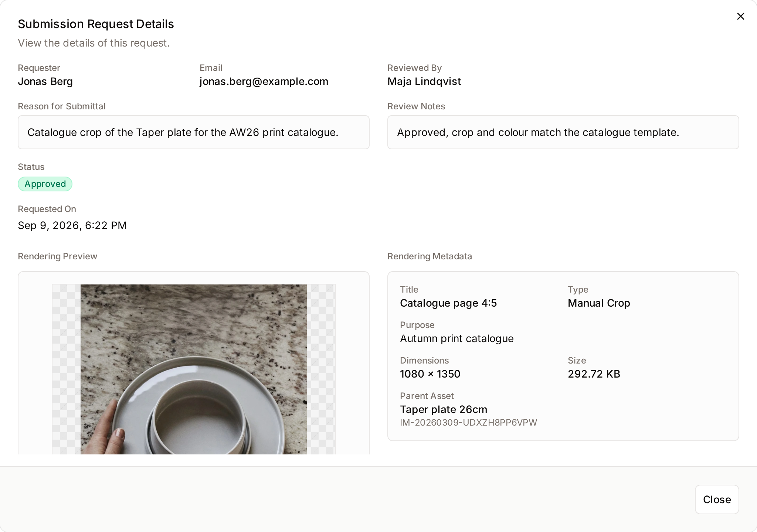757x532 pixels.
Task: Click the title Catalogue page 4:5
Action: coord(448,303)
